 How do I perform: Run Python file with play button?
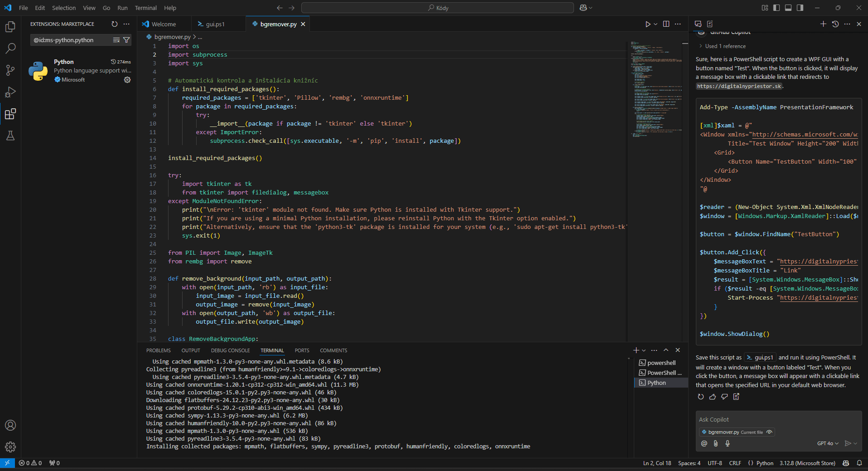(648, 24)
